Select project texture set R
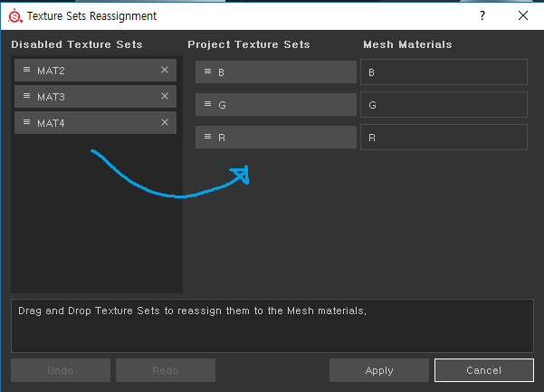This screenshot has height=392, width=544. [x=276, y=137]
